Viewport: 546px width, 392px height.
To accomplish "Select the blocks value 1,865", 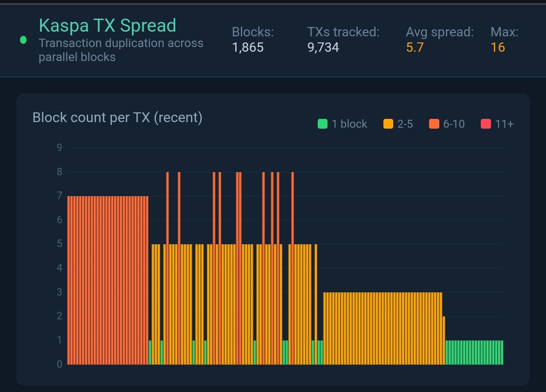I will [248, 48].
